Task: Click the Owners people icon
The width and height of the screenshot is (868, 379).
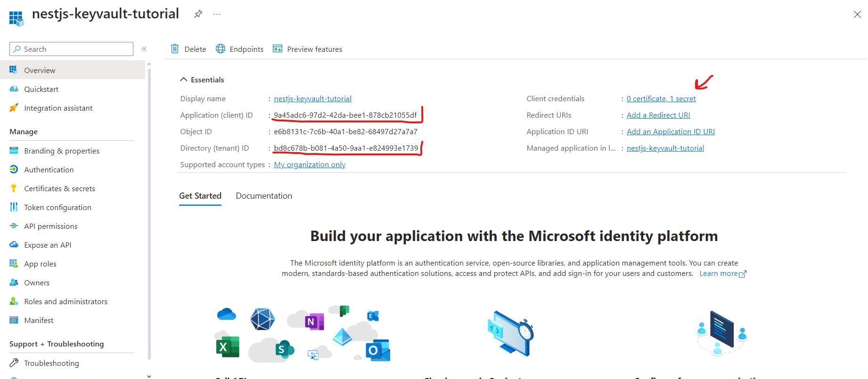Action: 14,282
